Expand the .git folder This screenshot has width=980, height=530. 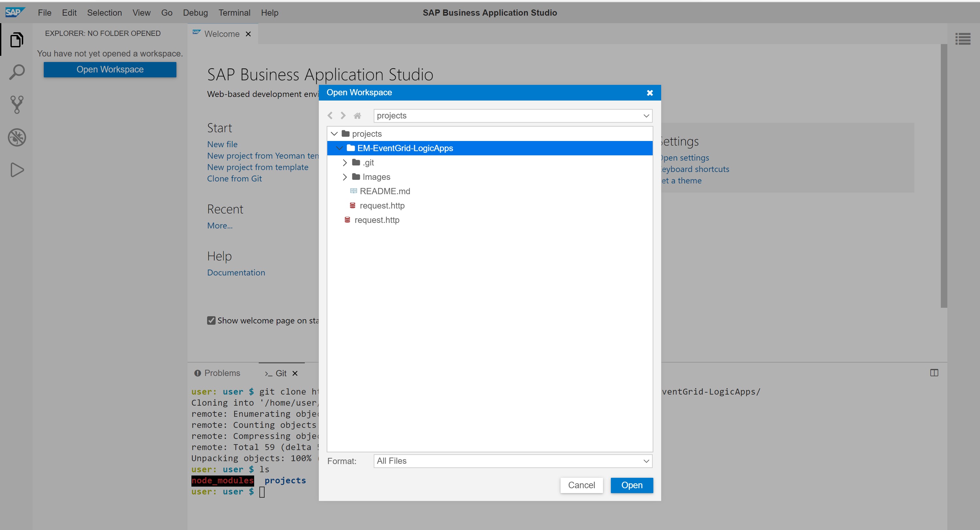click(x=345, y=163)
